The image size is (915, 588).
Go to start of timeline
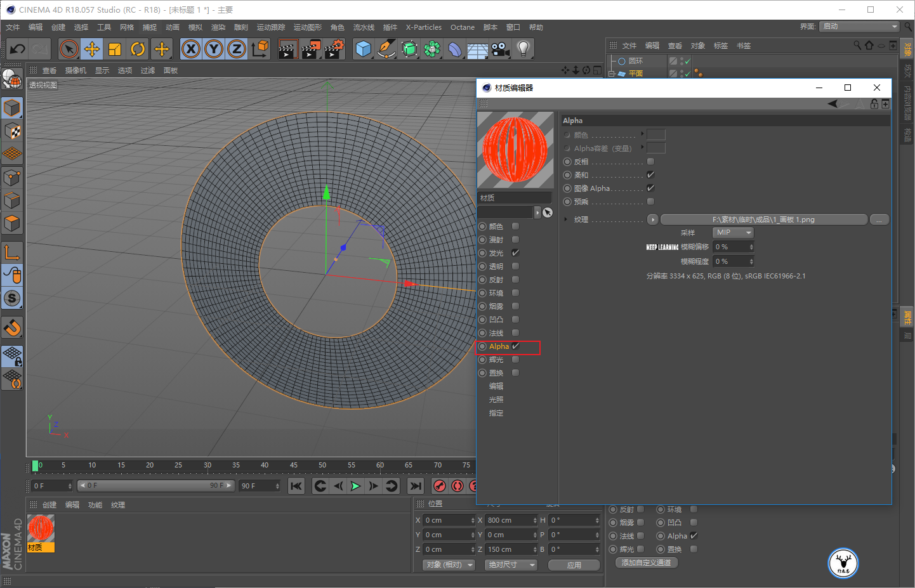click(x=296, y=486)
